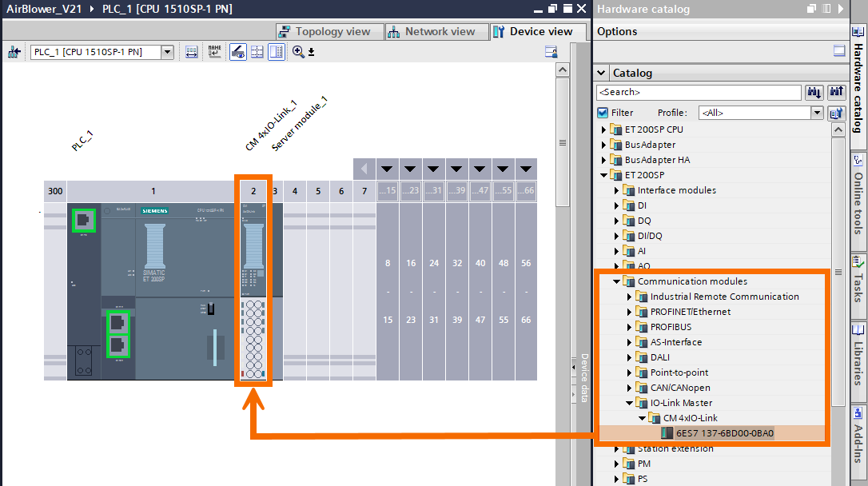This screenshot has height=486, width=868.
Task: Select the DI folder
Action: 642,205
